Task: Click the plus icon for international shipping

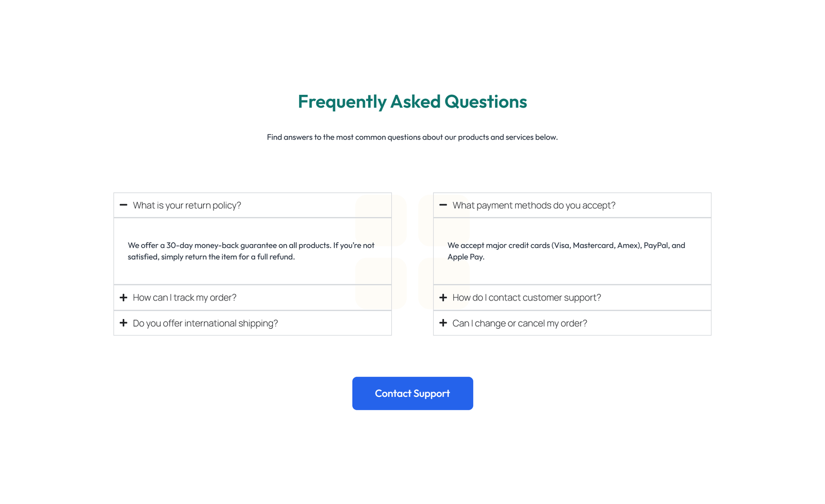Action: tap(123, 323)
